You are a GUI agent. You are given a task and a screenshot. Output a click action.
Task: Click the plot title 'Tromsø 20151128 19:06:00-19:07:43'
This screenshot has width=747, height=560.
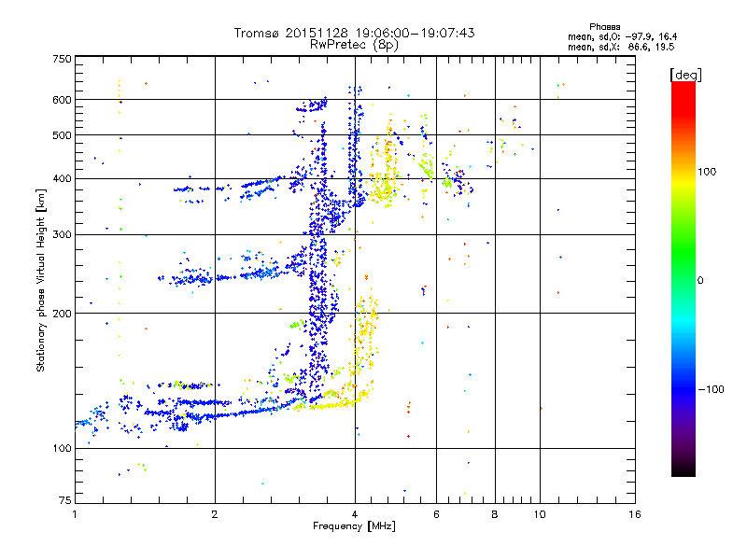pos(354,33)
